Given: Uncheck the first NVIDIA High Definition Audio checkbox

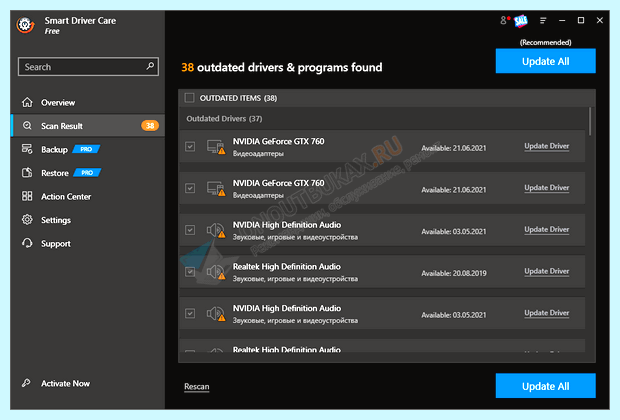Looking at the screenshot, I should pos(190,230).
